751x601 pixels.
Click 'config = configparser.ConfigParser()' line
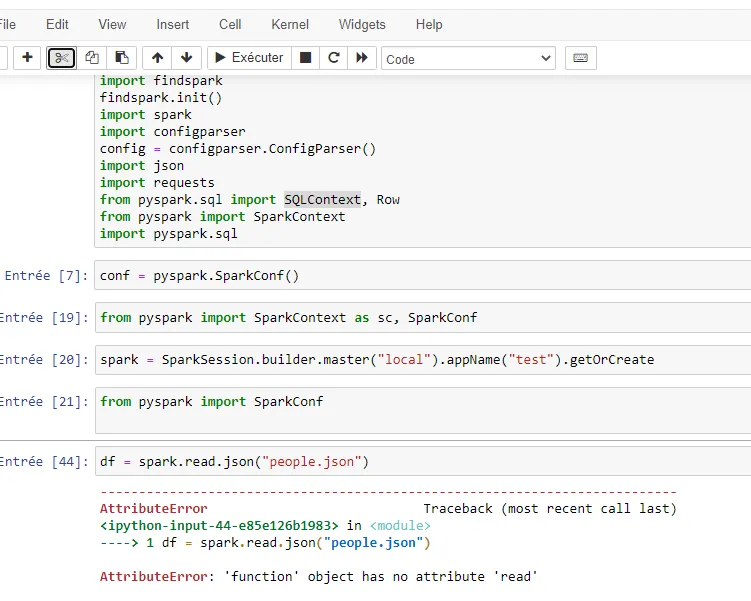(x=238, y=149)
